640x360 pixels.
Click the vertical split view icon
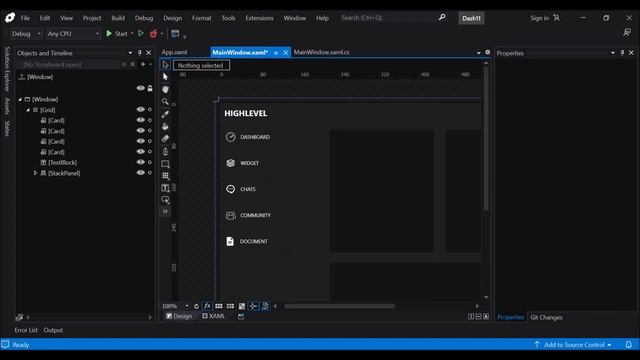(471, 316)
